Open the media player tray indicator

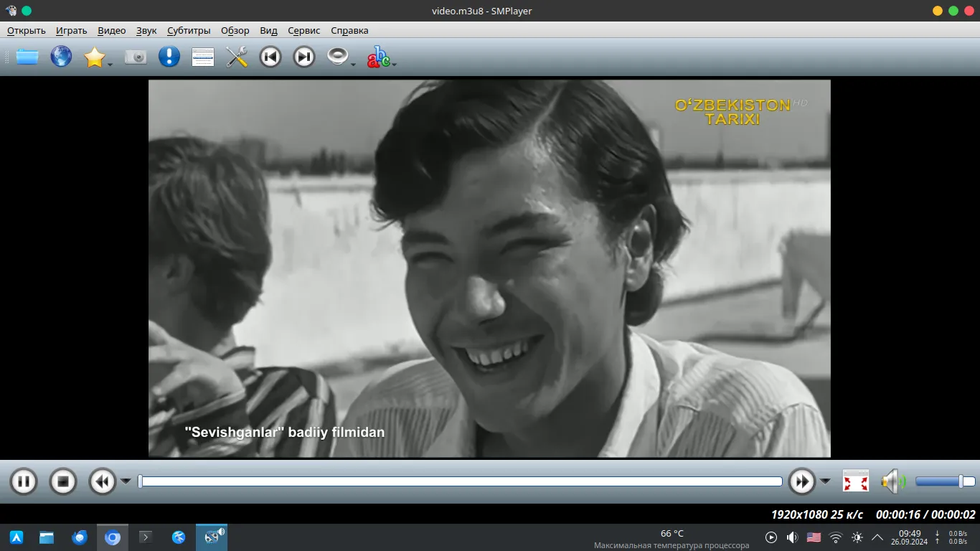coord(771,537)
